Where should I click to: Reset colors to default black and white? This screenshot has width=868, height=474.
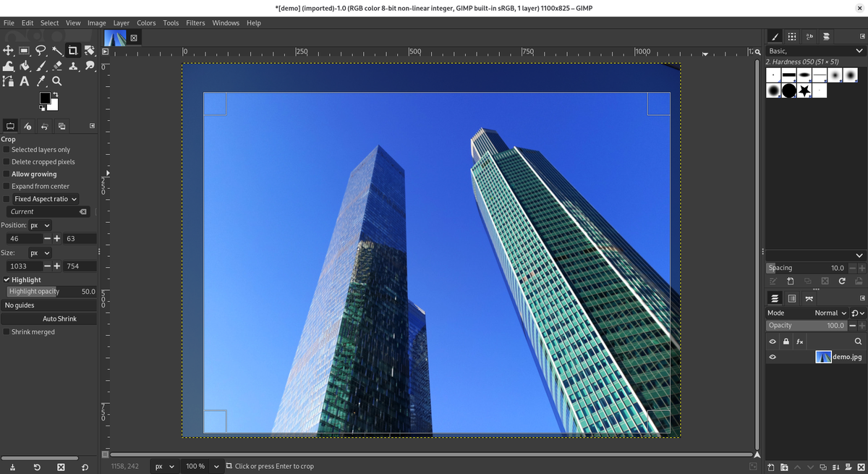point(42,108)
